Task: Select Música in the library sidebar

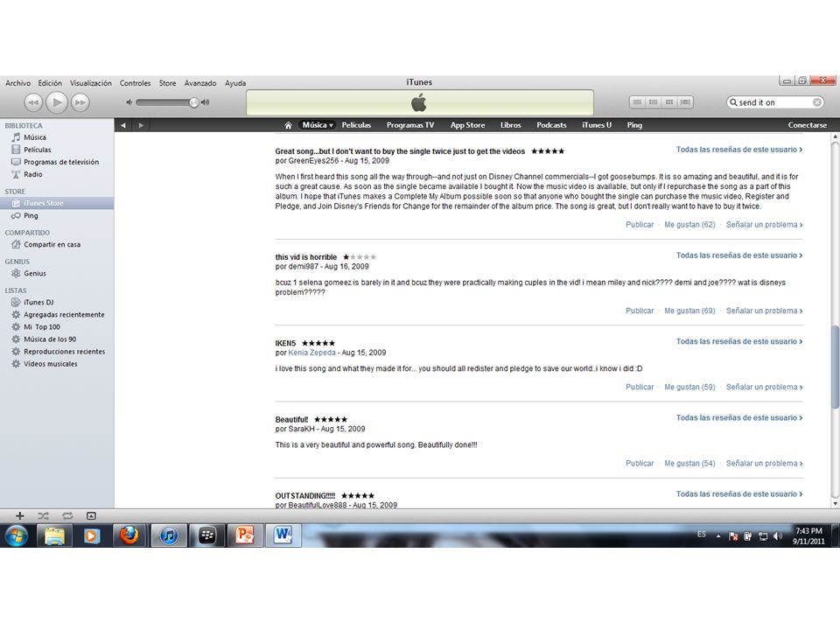Action: click(x=57, y=137)
